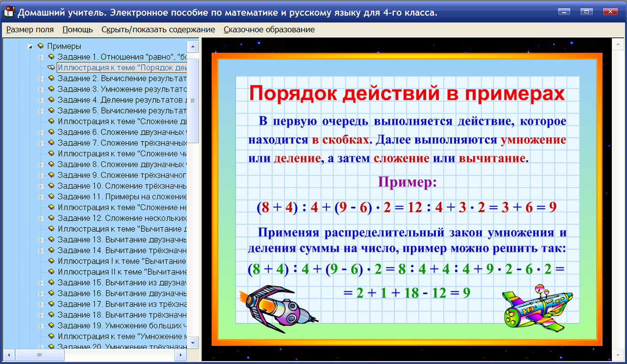Select "Задание 8. Сложение двузначных" row
The width and height of the screenshot is (627, 364).
pyautogui.click(x=122, y=165)
